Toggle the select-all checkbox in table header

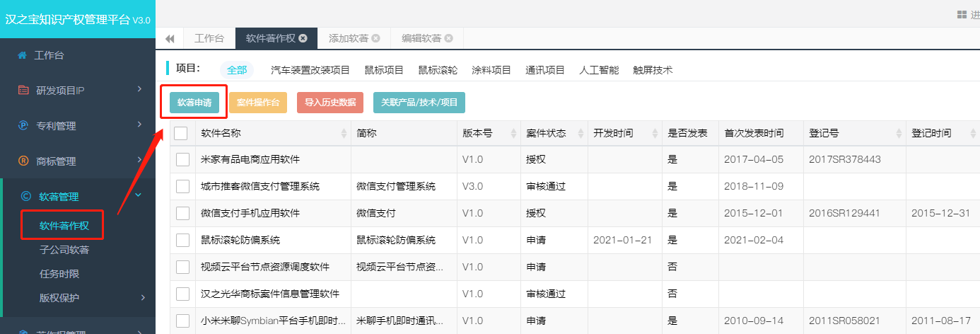(x=180, y=133)
